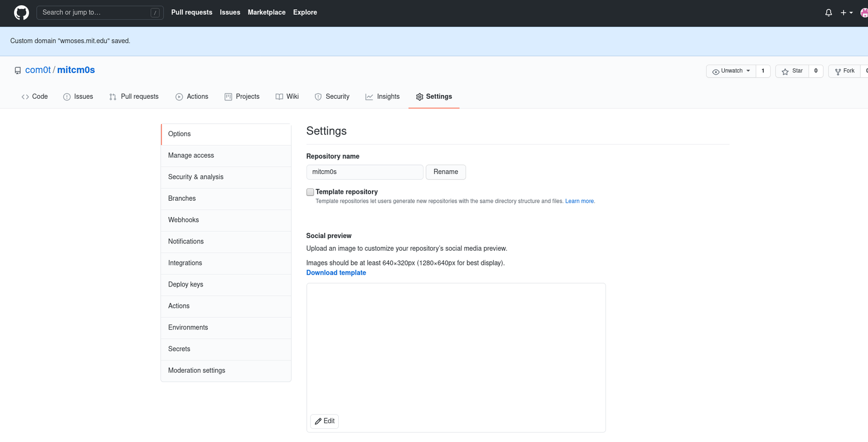The width and height of the screenshot is (868, 442).
Task: Go to the Issues tab
Action: pos(78,97)
